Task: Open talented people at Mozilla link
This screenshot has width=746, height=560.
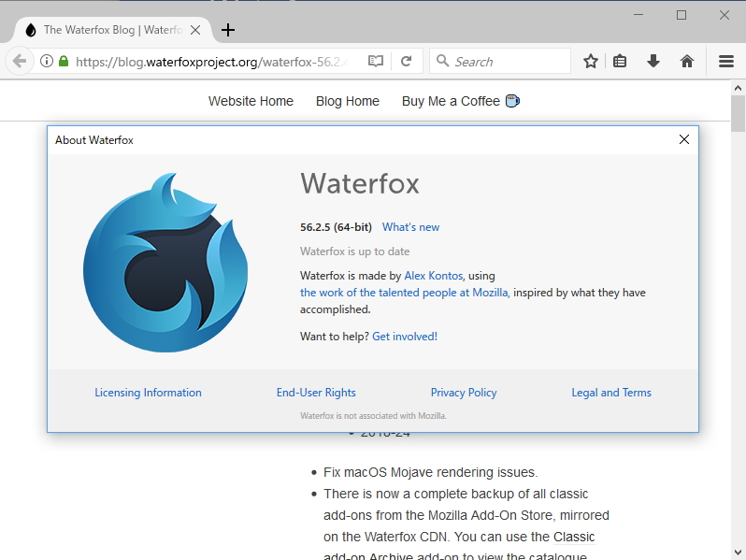Action: point(405,292)
